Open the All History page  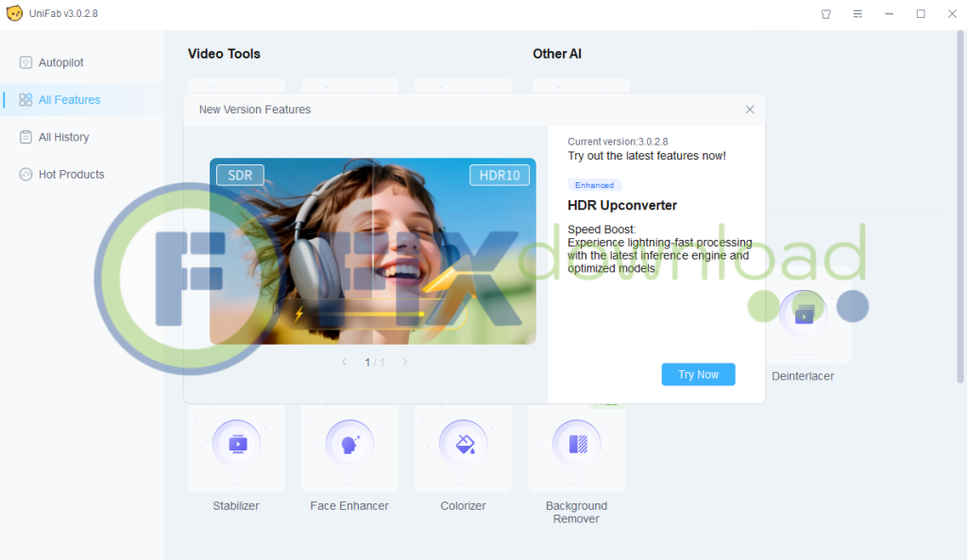(63, 137)
